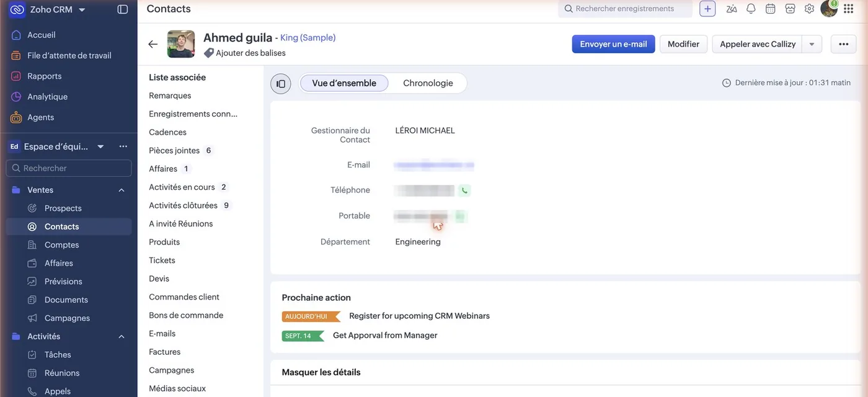Expand the Espace d'équipe dropdown
The image size is (868, 397).
click(x=100, y=146)
